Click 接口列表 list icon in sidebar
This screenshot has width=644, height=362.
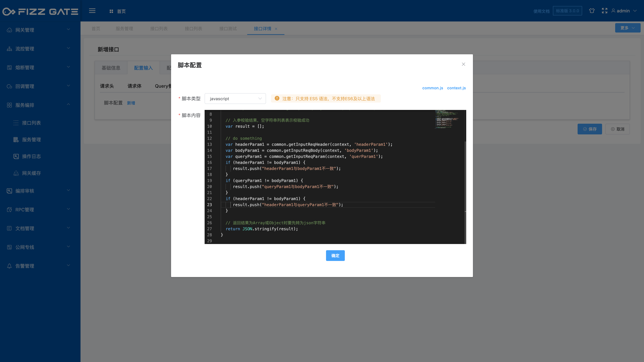(x=16, y=123)
